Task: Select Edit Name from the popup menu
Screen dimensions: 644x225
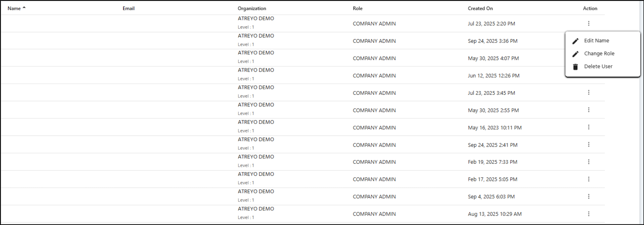Action: pyautogui.click(x=597, y=41)
